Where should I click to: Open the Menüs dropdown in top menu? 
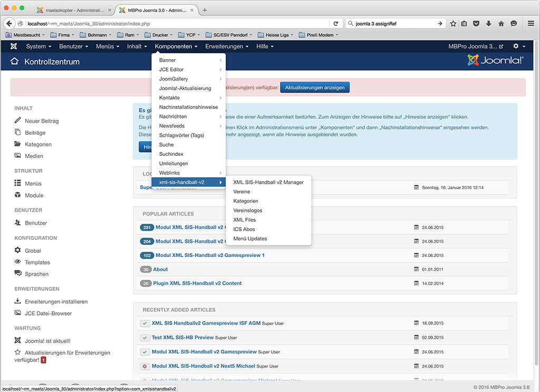[108, 46]
